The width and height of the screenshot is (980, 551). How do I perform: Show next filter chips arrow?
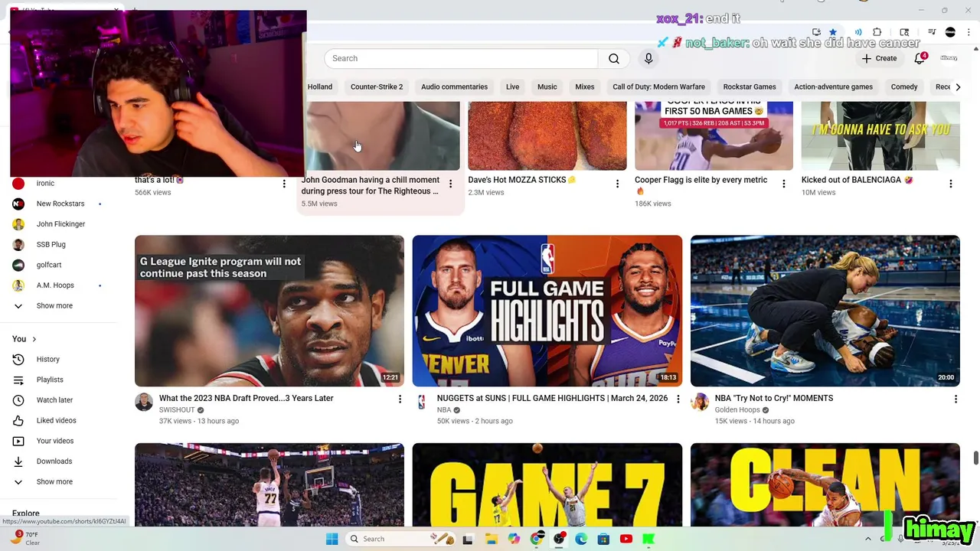(x=958, y=87)
